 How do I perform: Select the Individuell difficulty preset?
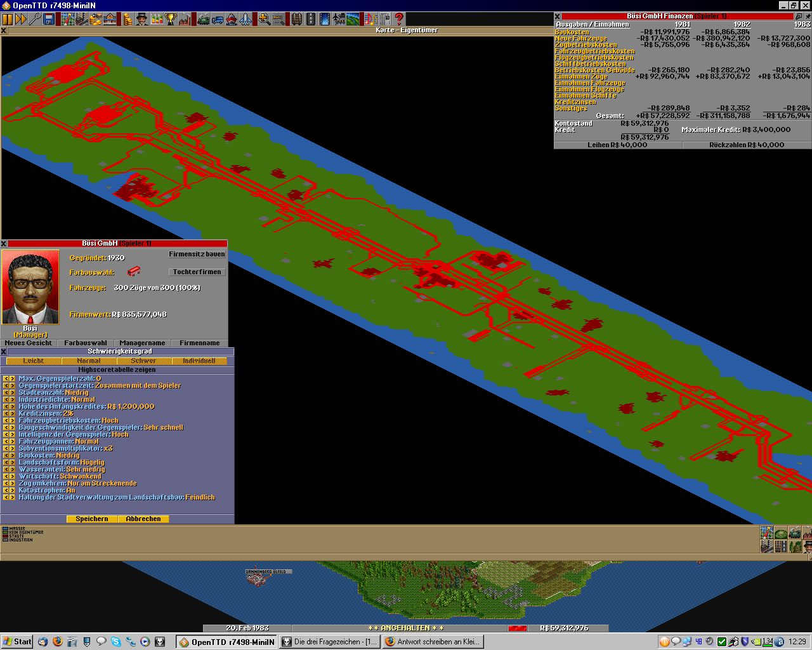199,361
